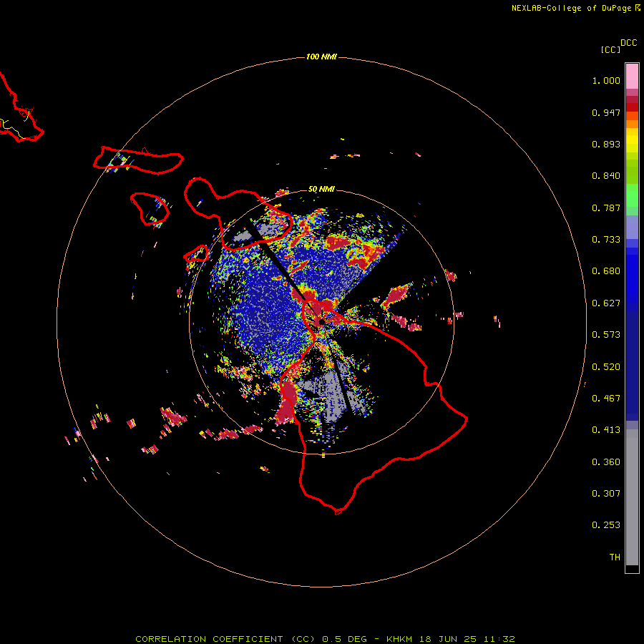Image resolution: width=644 pixels, height=644 pixels.
Task: Select the 0.520 scale value
Action: [x=606, y=367]
